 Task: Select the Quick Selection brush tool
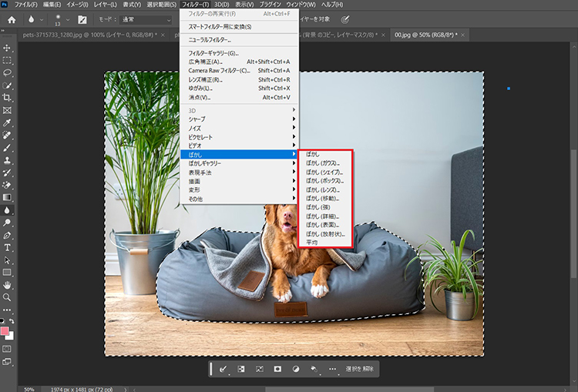(7, 85)
